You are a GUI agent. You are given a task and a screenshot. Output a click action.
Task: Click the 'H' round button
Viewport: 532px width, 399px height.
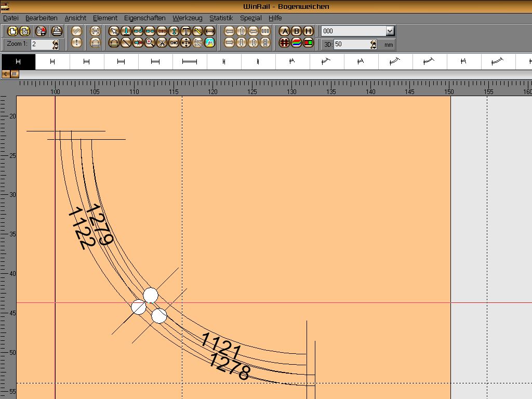coord(308,31)
